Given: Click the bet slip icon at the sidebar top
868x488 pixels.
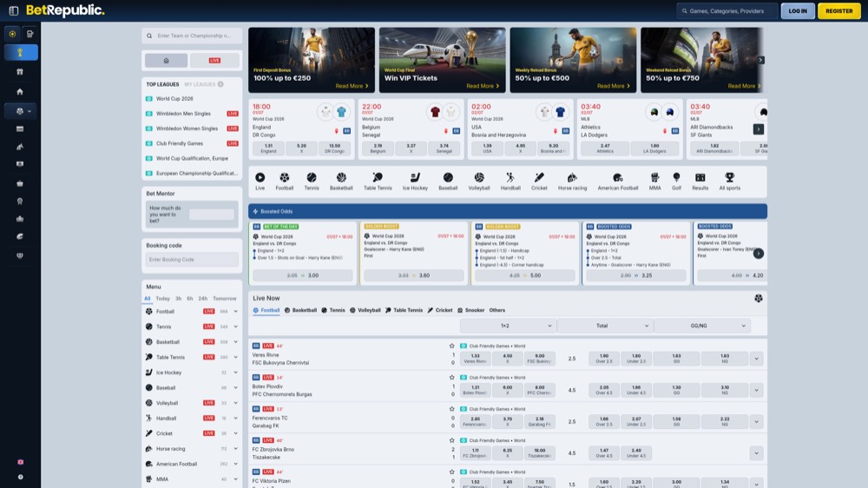Looking at the screenshot, I should [30, 34].
